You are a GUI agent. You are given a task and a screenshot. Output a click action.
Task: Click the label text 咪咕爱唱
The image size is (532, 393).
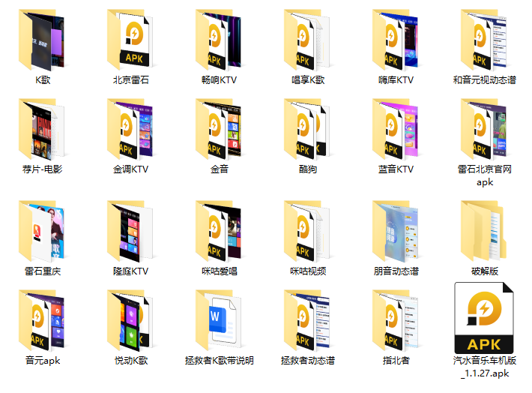pos(220,271)
